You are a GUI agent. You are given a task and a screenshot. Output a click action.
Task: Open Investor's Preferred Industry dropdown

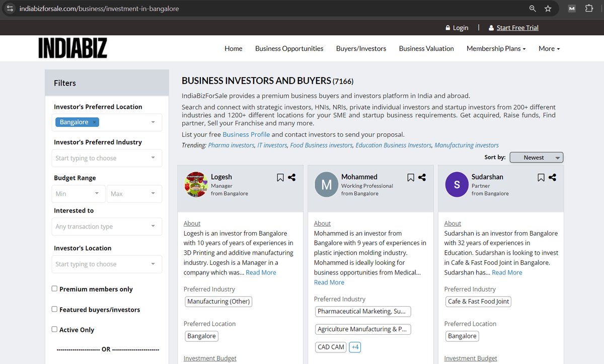[x=107, y=158]
